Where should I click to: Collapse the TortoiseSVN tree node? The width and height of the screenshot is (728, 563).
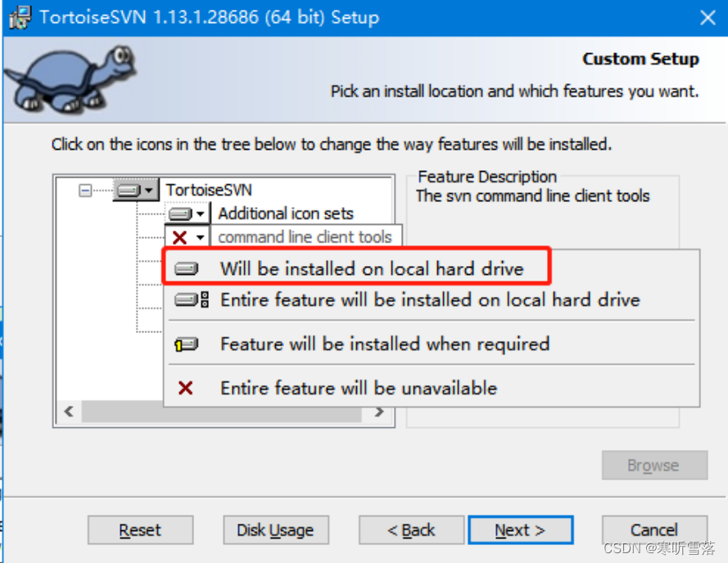[x=85, y=191]
